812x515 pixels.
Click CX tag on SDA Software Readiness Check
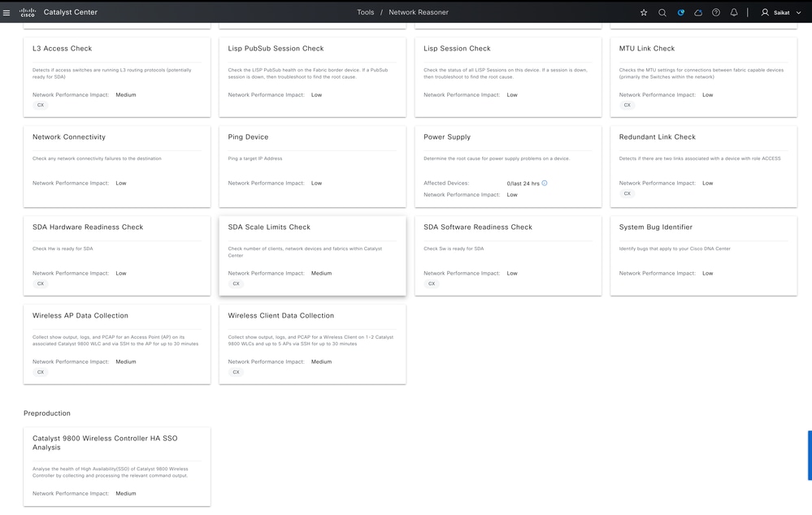point(432,283)
